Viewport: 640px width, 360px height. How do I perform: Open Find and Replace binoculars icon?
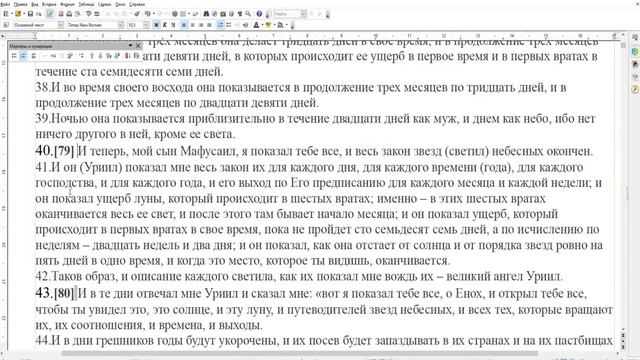[x=206, y=14]
